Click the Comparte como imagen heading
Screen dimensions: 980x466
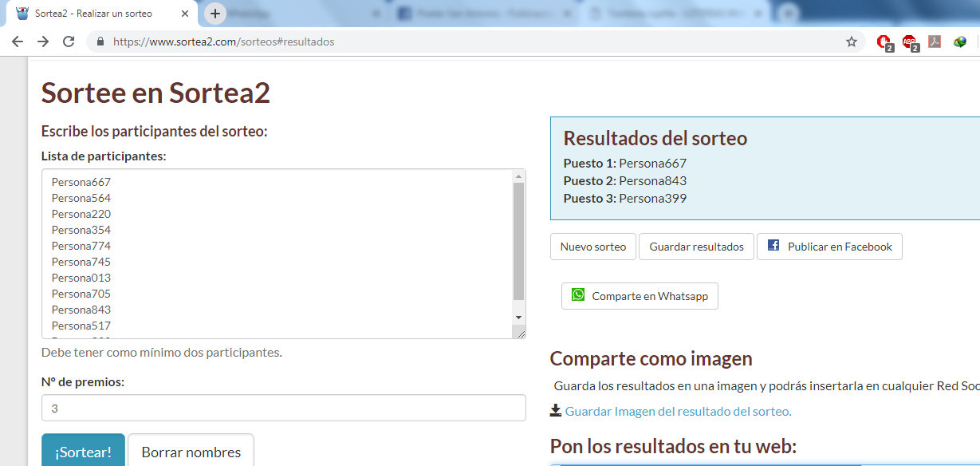651,359
